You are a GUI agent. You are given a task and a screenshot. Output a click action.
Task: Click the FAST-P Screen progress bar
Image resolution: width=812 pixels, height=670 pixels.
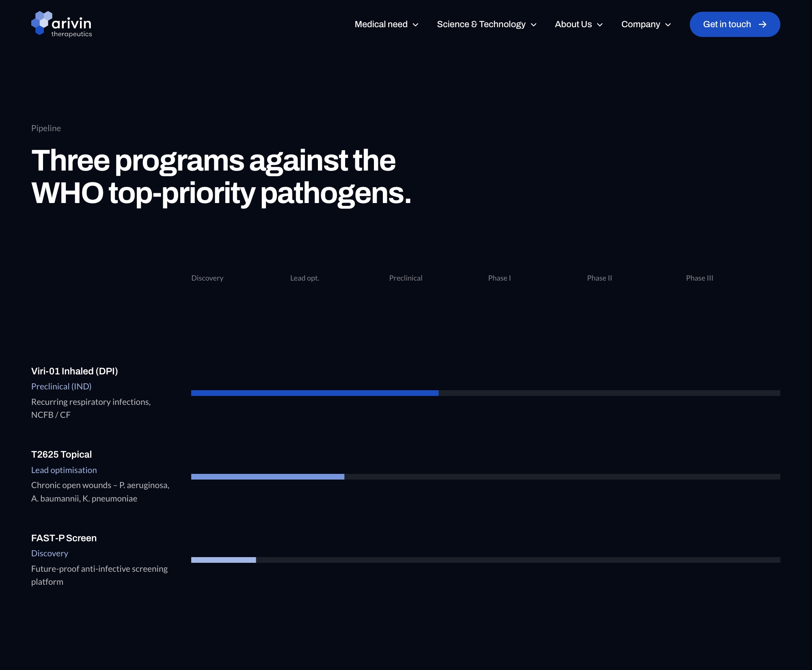[486, 560]
